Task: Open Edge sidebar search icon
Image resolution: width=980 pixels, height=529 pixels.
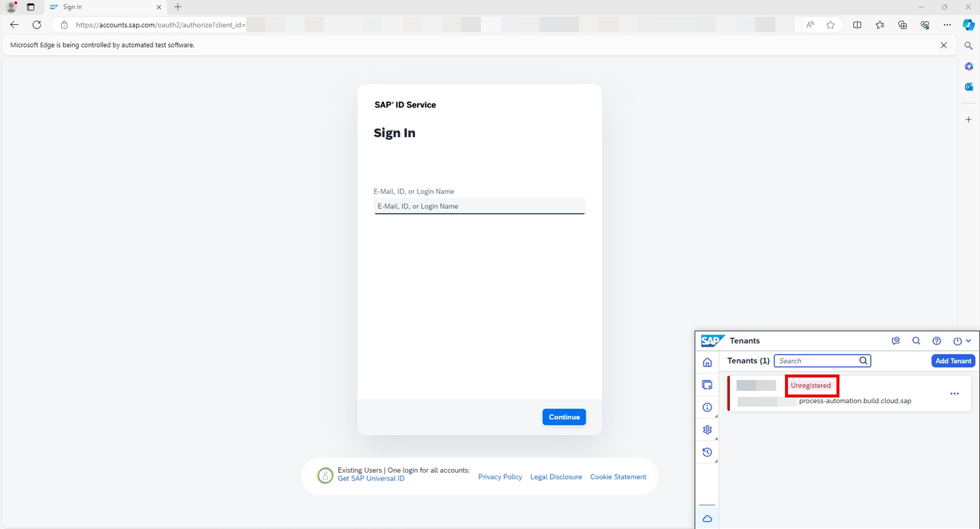Action: [968, 46]
